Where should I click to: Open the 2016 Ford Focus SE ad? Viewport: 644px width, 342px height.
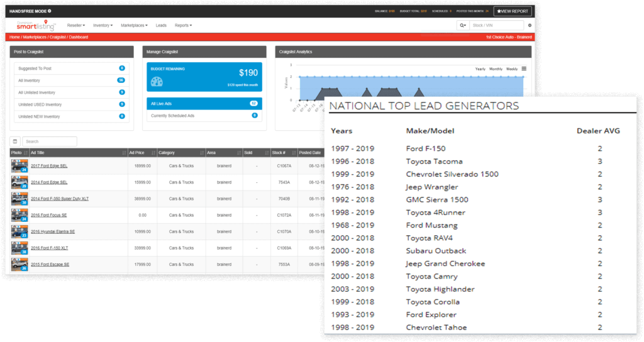(x=48, y=215)
